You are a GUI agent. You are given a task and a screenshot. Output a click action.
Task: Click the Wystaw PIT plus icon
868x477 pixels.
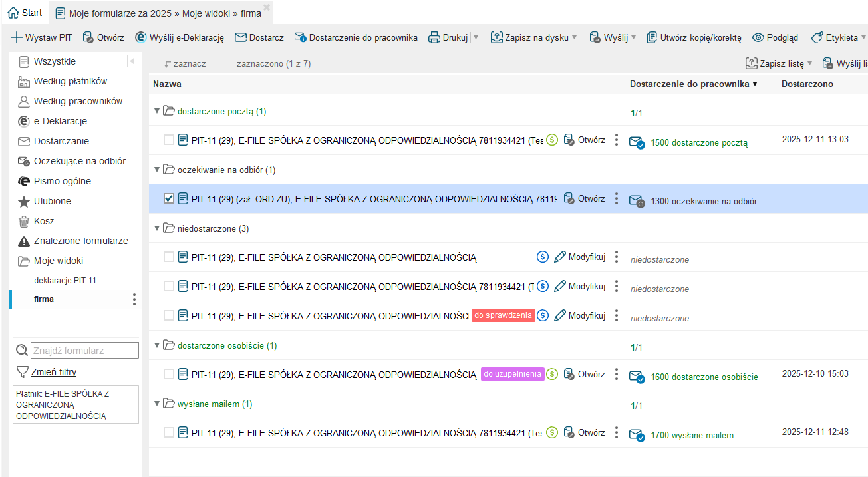click(x=17, y=38)
